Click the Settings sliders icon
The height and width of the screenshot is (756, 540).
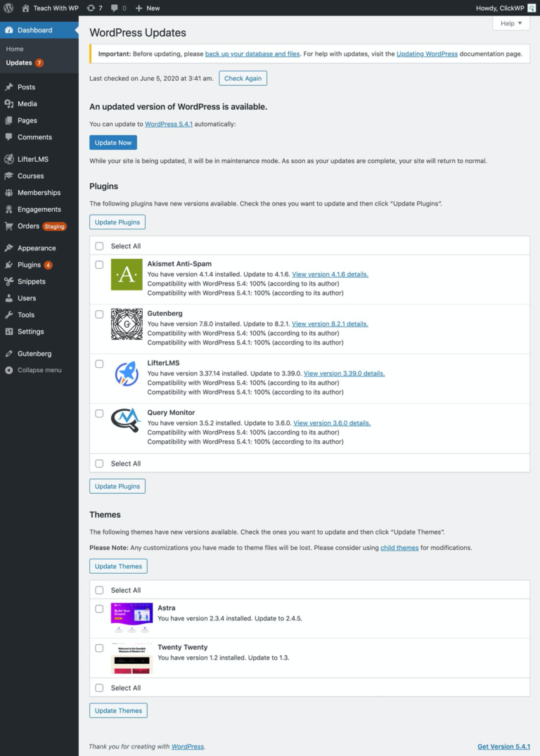point(8,332)
